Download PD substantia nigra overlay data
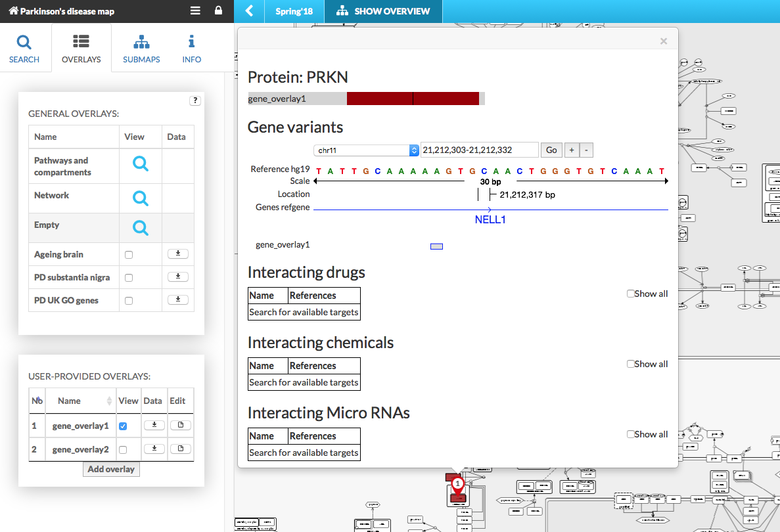780x532 pixels. pos(177,277)
